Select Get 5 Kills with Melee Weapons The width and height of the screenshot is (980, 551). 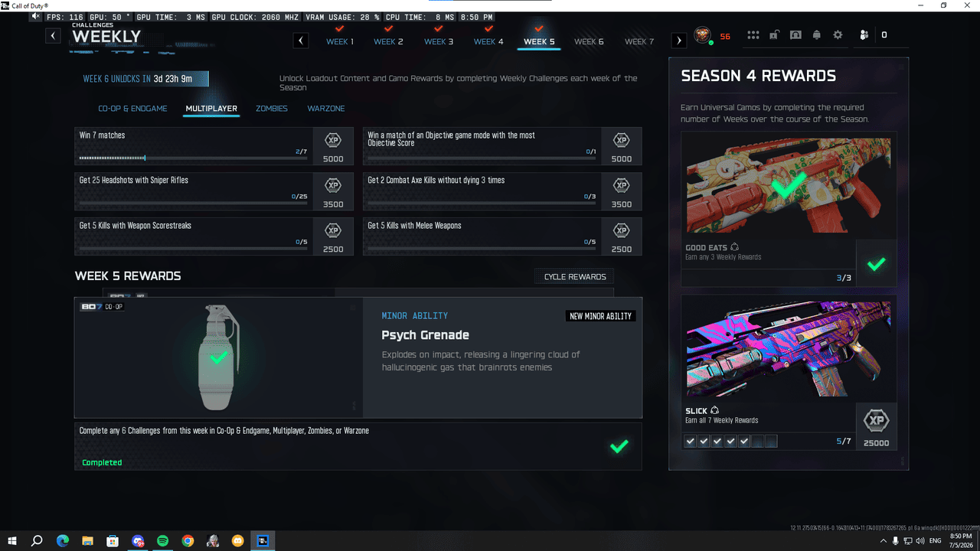coord(502,236)
